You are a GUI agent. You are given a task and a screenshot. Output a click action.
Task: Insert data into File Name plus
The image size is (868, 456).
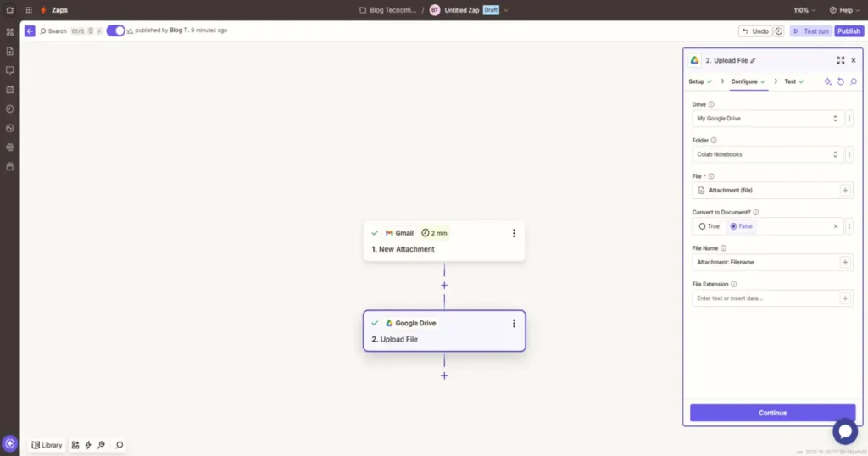(845, 262)
